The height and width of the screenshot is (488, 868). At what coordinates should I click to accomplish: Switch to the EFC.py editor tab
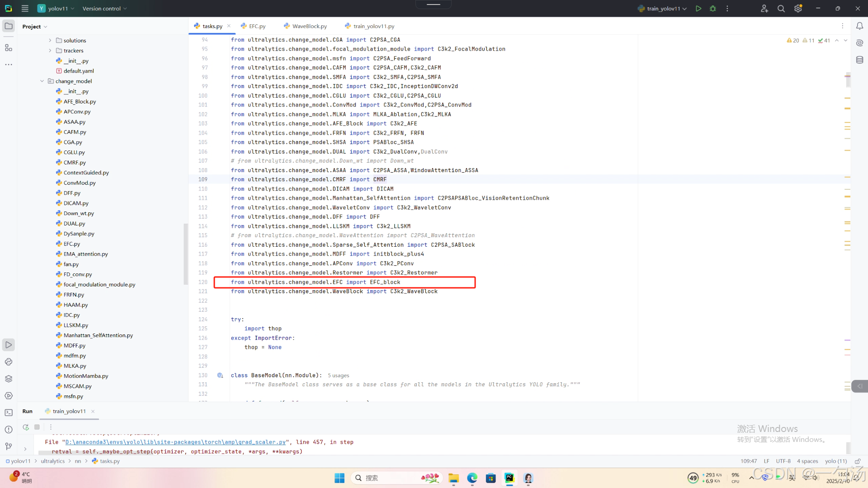click(x=257, y=26)
